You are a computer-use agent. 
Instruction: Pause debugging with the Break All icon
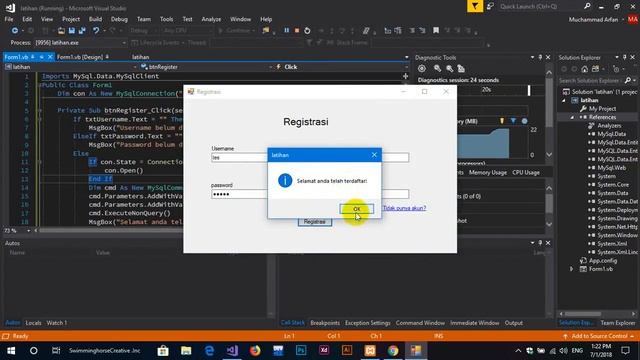coord(287,31)
